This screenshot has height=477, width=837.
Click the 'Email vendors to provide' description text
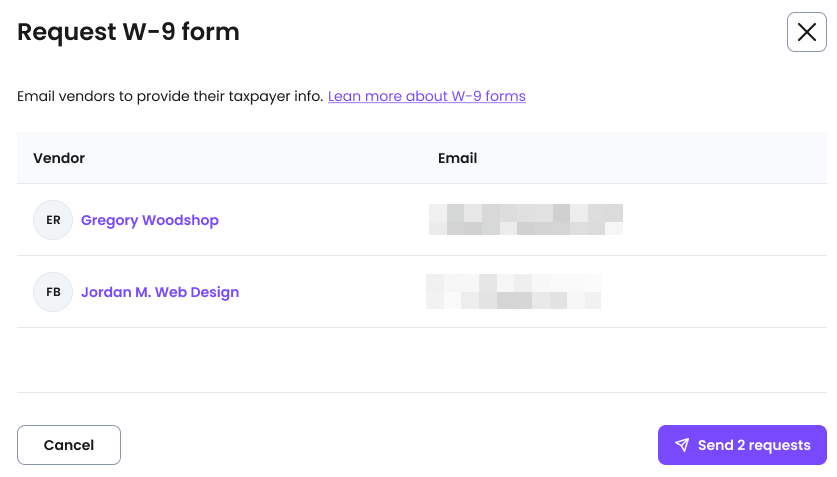coord(170,97)
